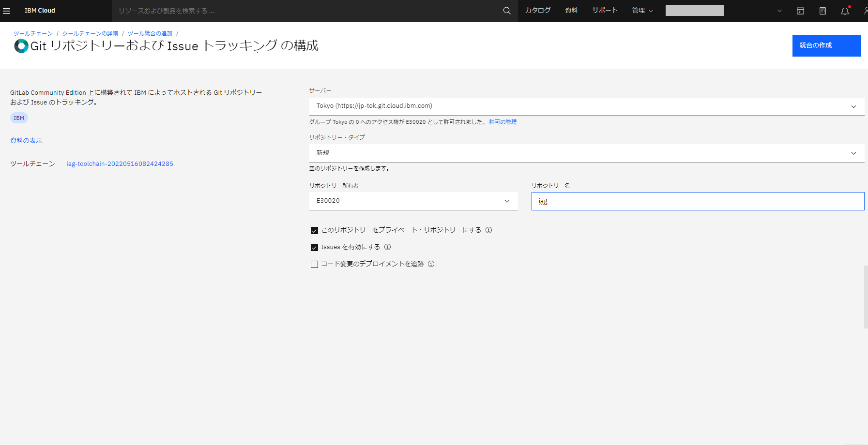The width and height of the screenshot is (868, 445).
Task: Open the 許可の管理 link
Action: point(503,122)
